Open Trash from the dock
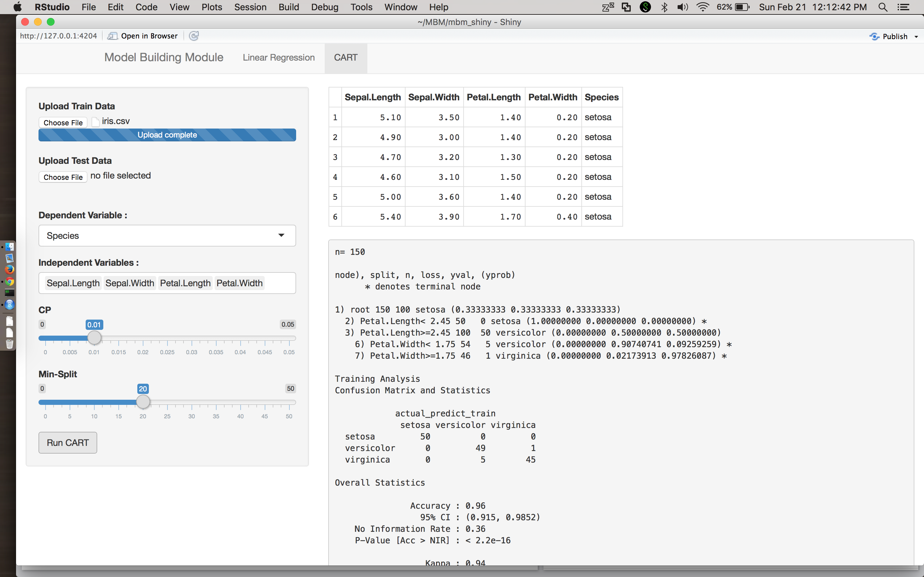Image resolution: width=924 pixels, height=577 pixels. 10,344
